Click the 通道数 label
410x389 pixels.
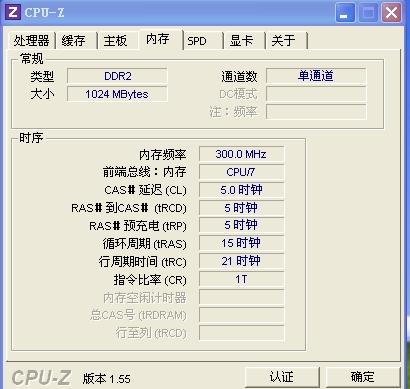[239, 77]
